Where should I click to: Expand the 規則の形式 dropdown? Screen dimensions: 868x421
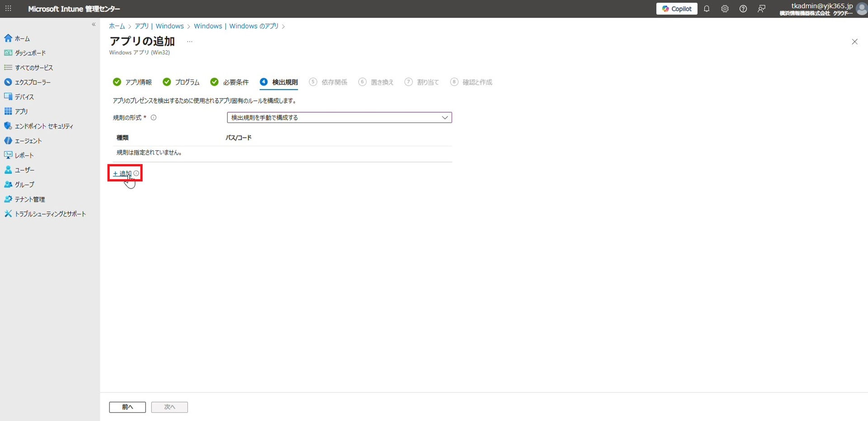339,118
